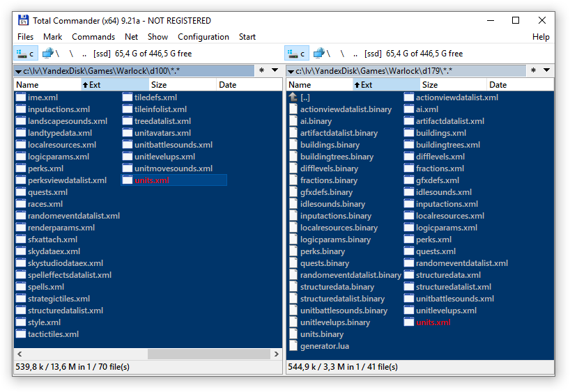This screenshot has width=570, height=392.
Task: Expand left path d100 drop-down triangle
Action: point(19,71)
